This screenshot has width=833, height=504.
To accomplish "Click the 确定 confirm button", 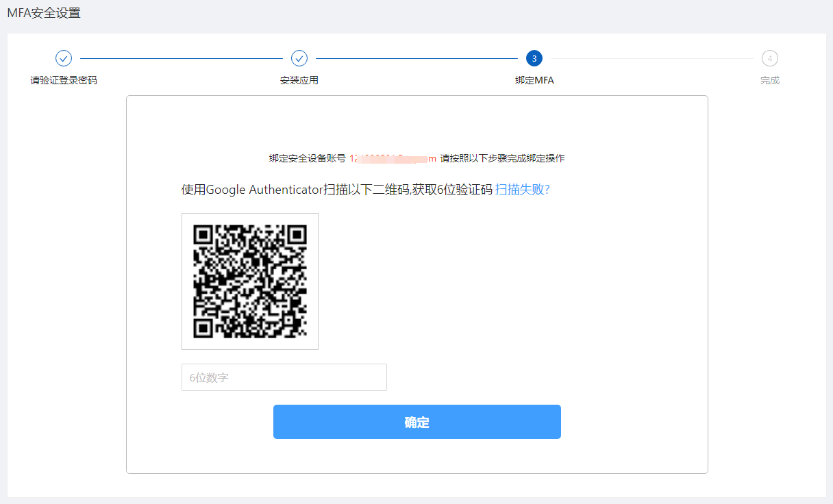I will [416, 422].
